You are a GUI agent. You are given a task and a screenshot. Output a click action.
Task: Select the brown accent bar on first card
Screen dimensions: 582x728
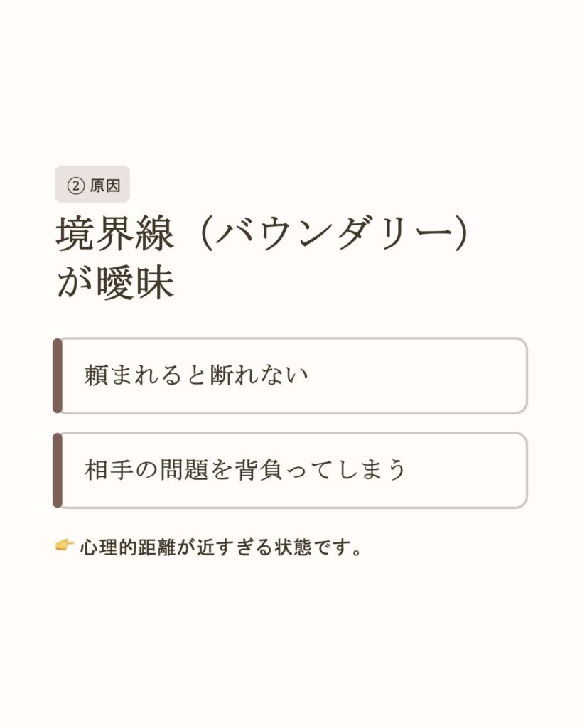[x=58, y=375]
